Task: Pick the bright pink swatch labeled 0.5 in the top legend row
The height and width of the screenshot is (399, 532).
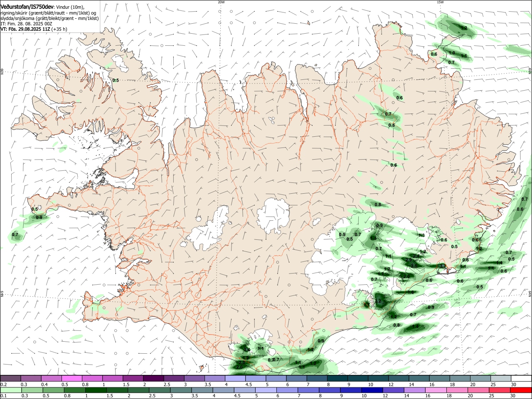Action: 71,378
